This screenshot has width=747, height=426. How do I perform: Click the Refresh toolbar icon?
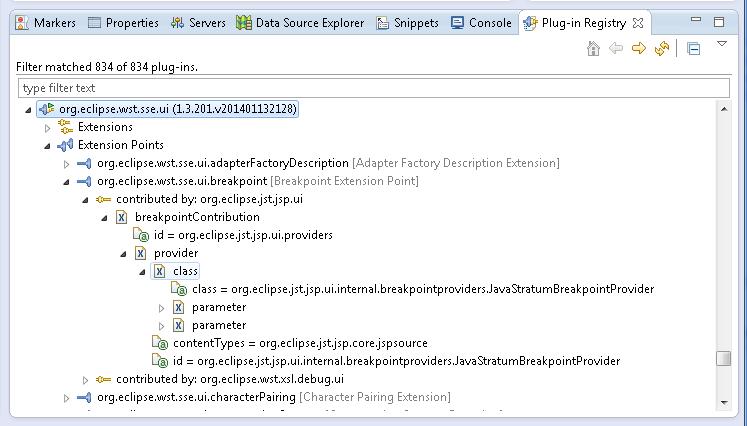[662, 48]
